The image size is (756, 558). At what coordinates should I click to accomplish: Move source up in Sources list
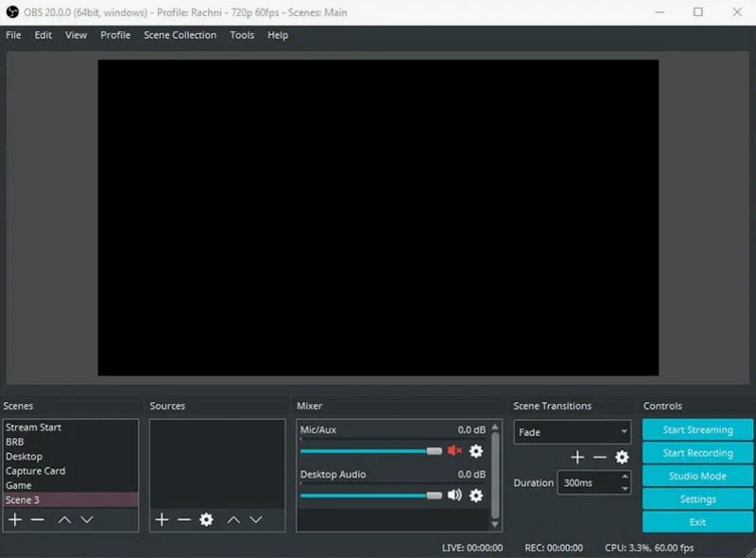[233, 519]
